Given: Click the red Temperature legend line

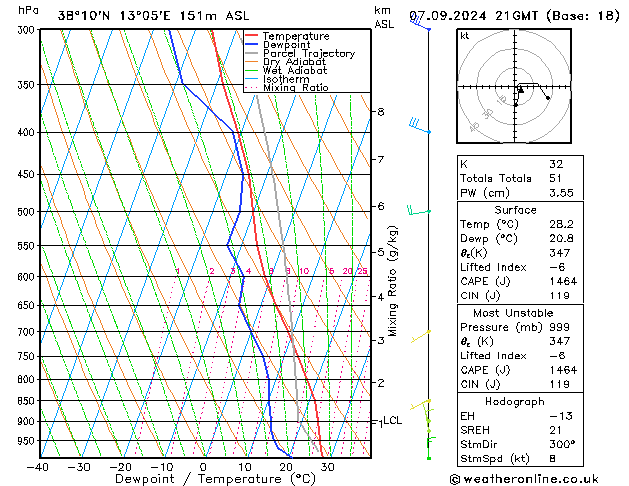Looking at the screenshot, I should (251, 36).
